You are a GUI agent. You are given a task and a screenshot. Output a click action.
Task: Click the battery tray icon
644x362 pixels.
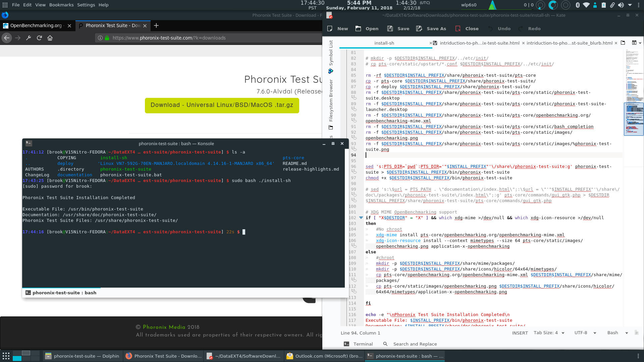(x=603, y=5)
